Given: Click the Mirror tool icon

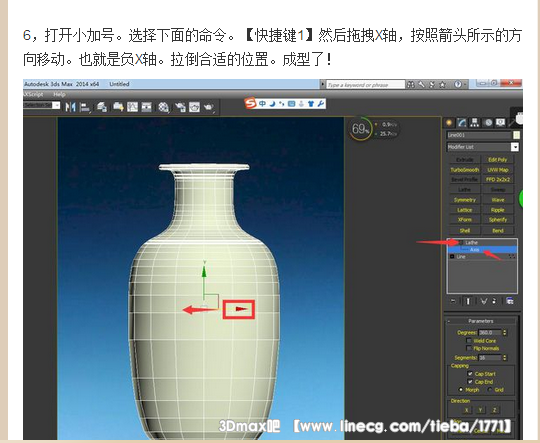Looking at the screenshot, I should pos(71,107).
